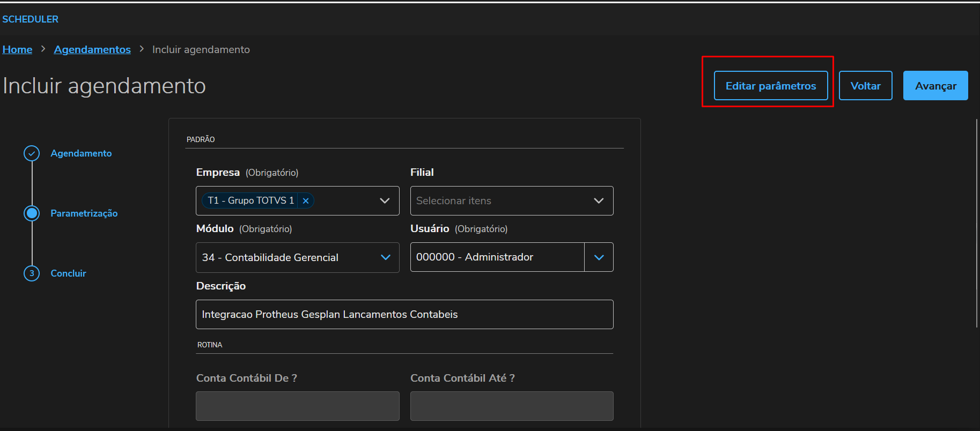
Task: Open the Agendamentos breadcrumb link
Action: coord(92,49)
